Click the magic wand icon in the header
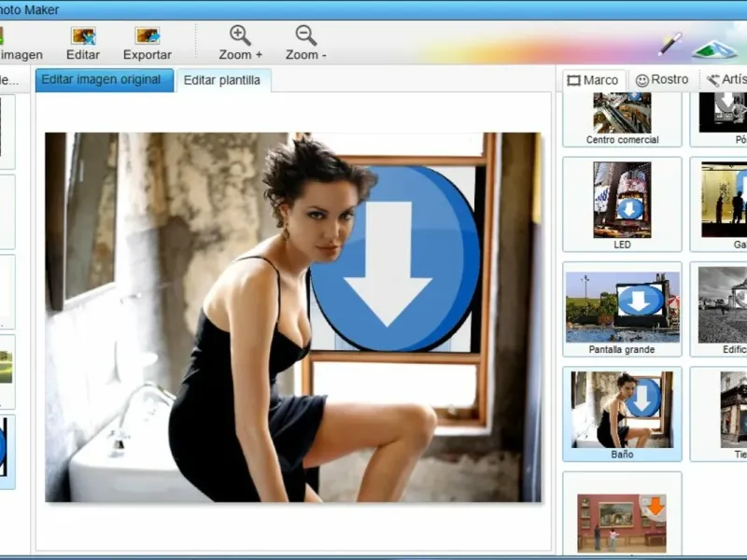Image resolution: width=747 pixels, height=560 pixels. tap(670, 44)
